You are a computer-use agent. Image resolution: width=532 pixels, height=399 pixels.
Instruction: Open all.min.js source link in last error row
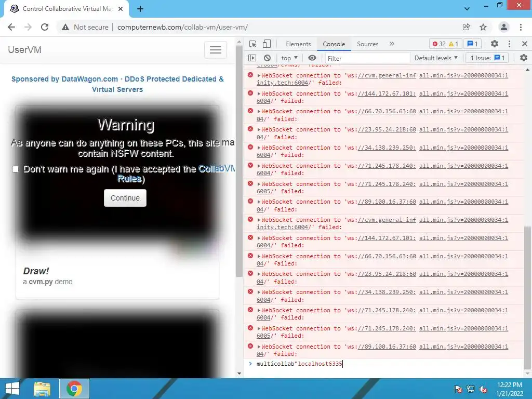tap(463, 347)
